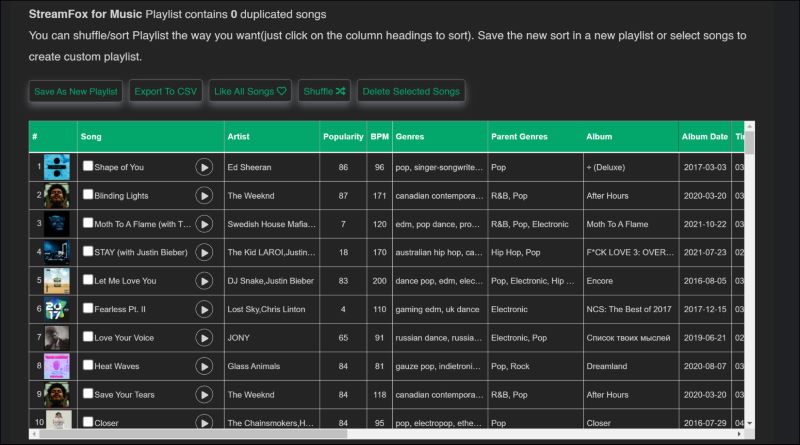This screenshot has width=800, height=445.
Task: Check the Fearless Pt. II box
Action: 88,308
